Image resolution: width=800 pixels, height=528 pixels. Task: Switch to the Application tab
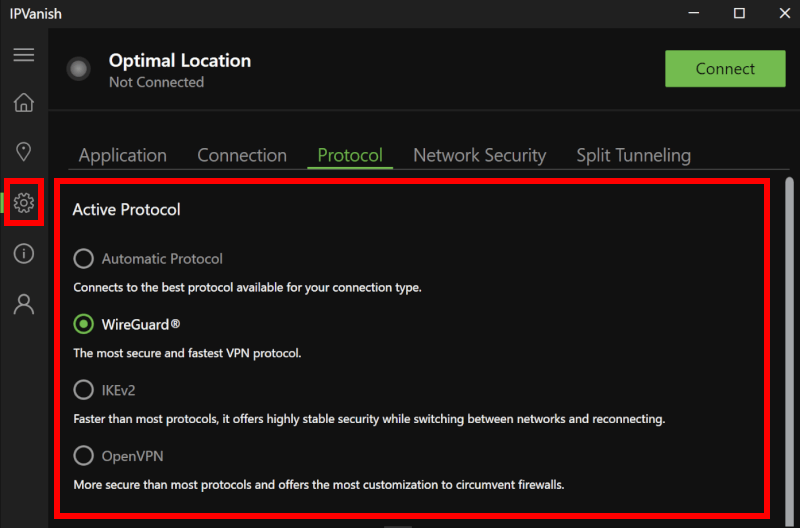point(122,155)
